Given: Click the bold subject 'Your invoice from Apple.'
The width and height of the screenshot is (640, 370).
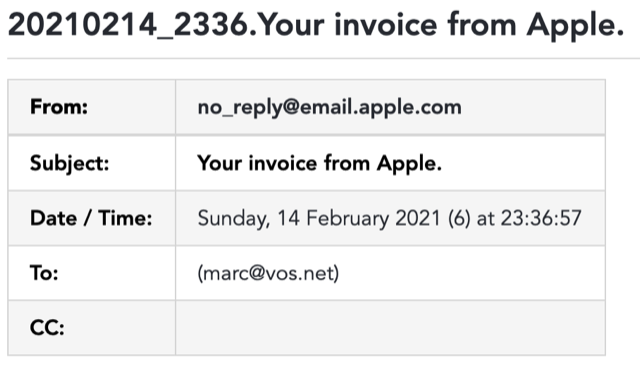Looking at the screenshot, I should [319, 164].
